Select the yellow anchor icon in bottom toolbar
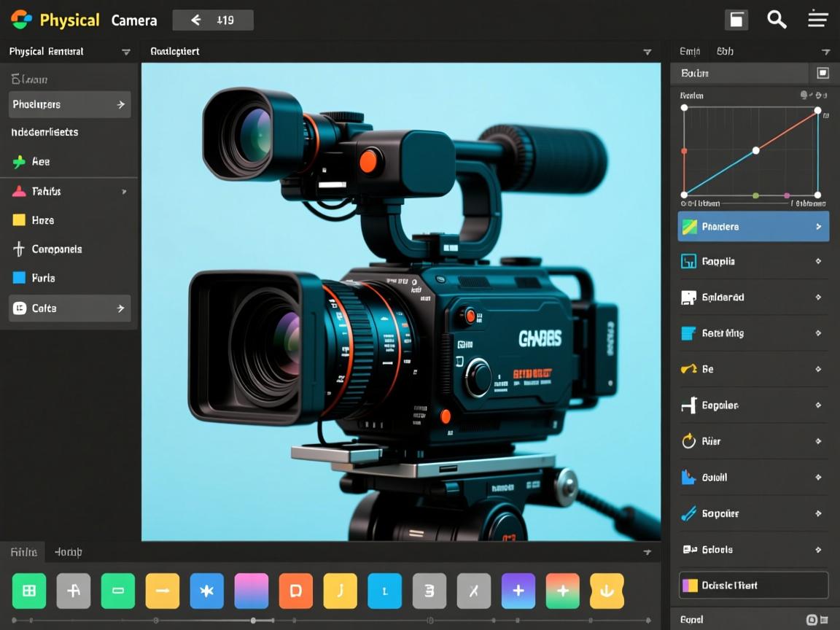 (x=607, y=591)
